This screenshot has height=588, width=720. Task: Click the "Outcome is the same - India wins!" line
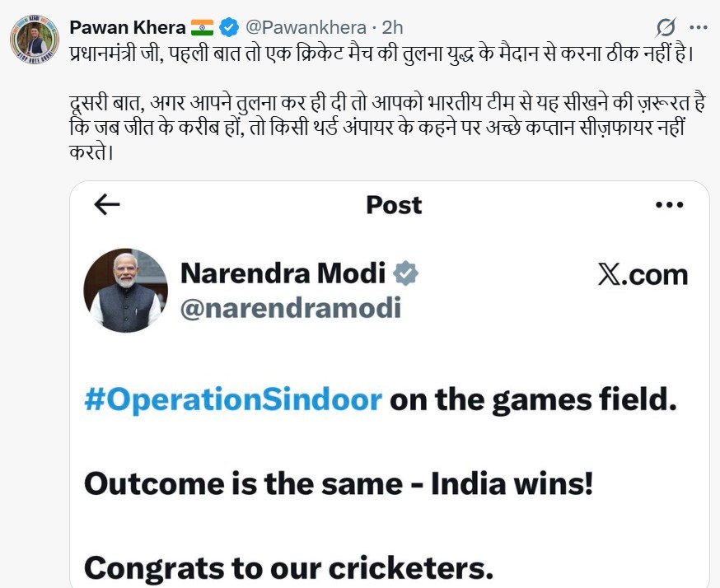(x=339, y=483)
